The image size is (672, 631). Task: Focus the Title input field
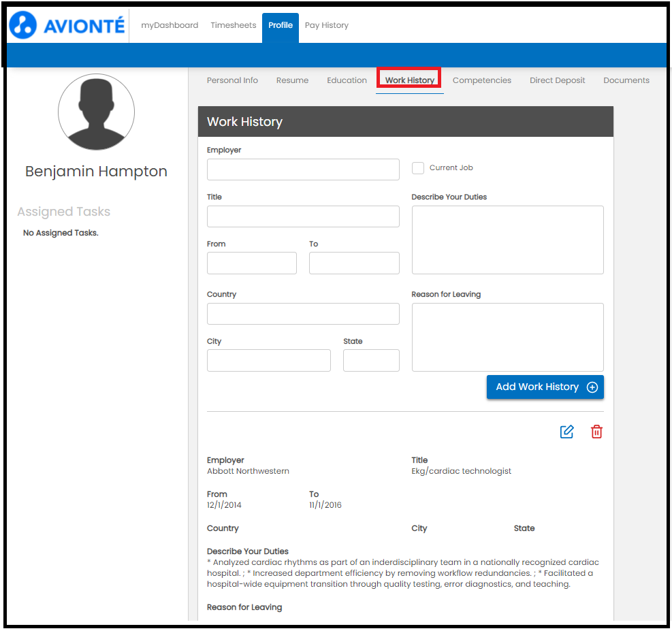click(303, 216)
